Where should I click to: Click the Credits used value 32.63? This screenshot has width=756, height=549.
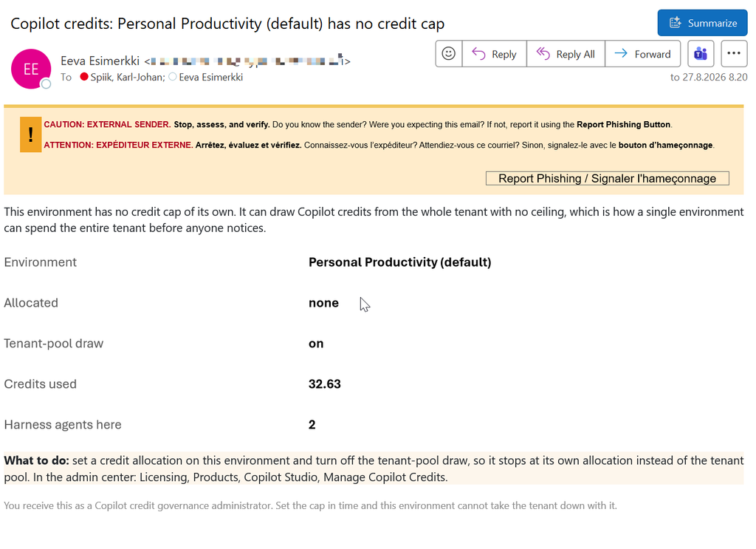(325, 384)
